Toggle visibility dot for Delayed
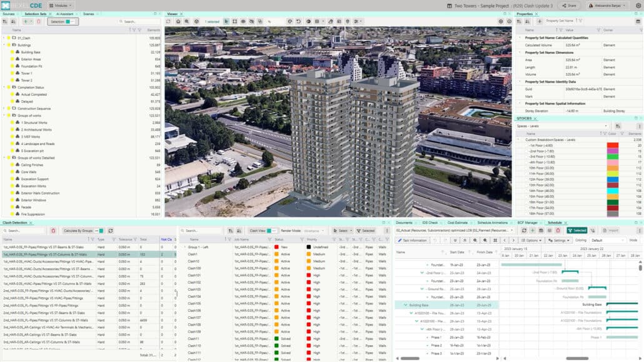Viewport: 644px width, 362px height. 13,101
